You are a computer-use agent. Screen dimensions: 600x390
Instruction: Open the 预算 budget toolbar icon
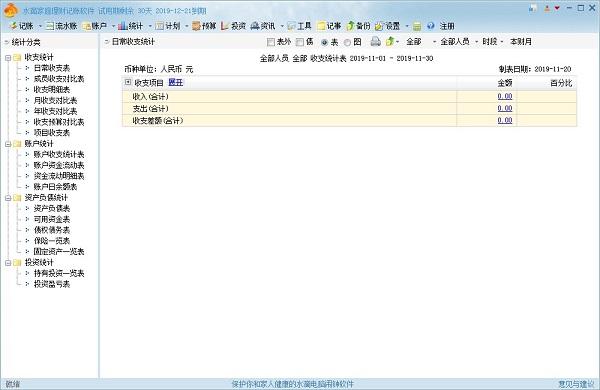pos(196,26)
